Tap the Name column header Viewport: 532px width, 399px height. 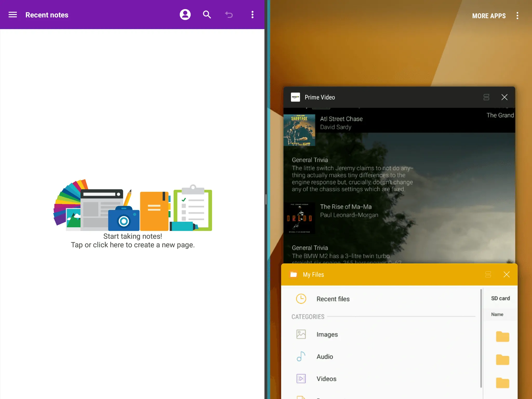[497, 314]
